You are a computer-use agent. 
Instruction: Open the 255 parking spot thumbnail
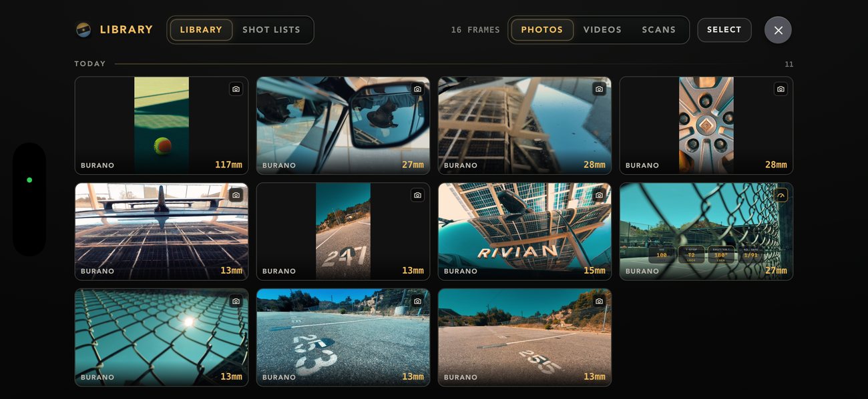coord(525,338)
